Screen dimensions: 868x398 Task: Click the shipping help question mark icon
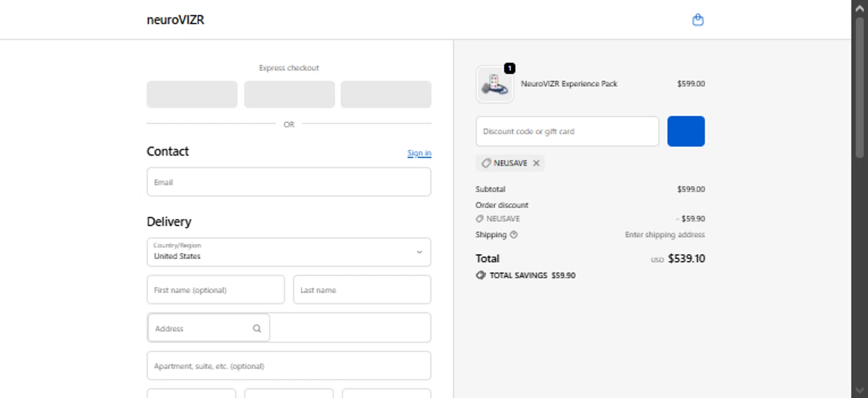click(x=514, y=235)
